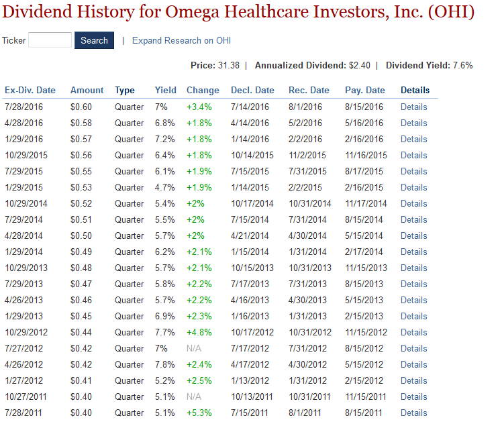Sort by Rec. Date column header
This screenshot has width=504, height=426.
click(x=309, y=90)
